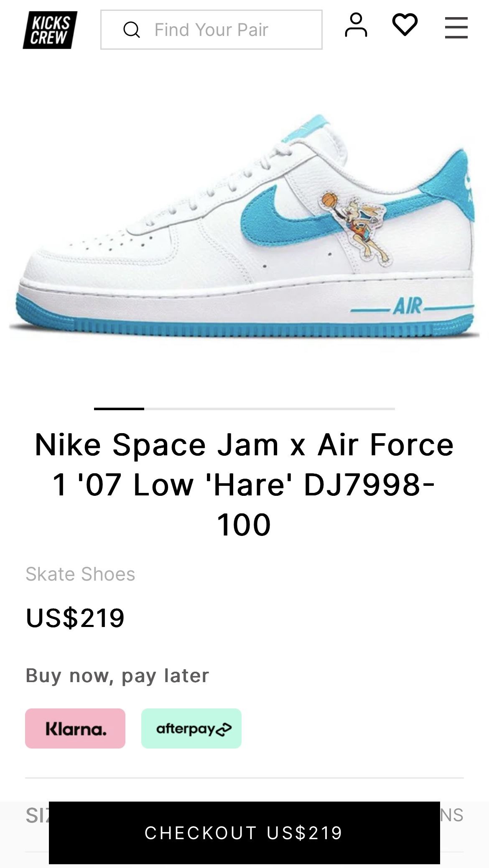This screenshot has width=489, height=868.
Task: Tap the Nike Space Jam product title
Action: (x=244, y=484)
